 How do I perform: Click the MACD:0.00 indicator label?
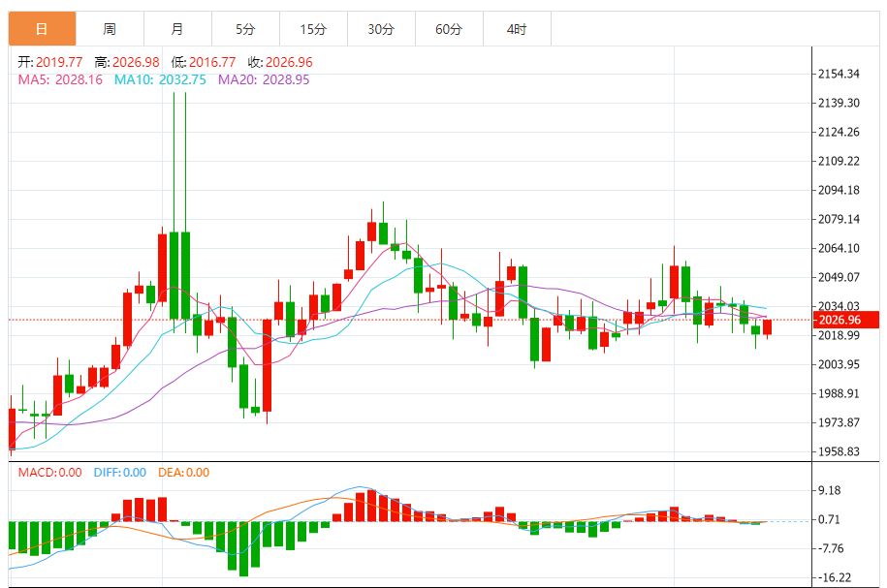[49, 473]
